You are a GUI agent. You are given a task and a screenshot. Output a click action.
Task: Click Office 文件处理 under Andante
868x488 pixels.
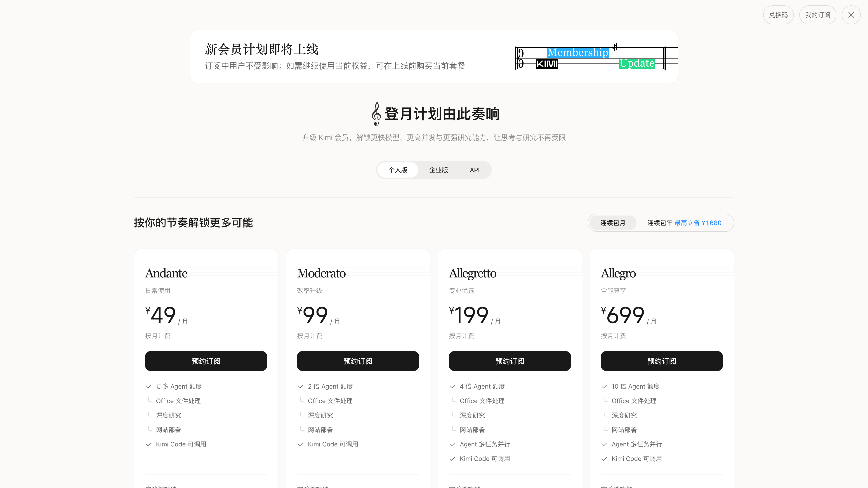(x=178, y=401)
